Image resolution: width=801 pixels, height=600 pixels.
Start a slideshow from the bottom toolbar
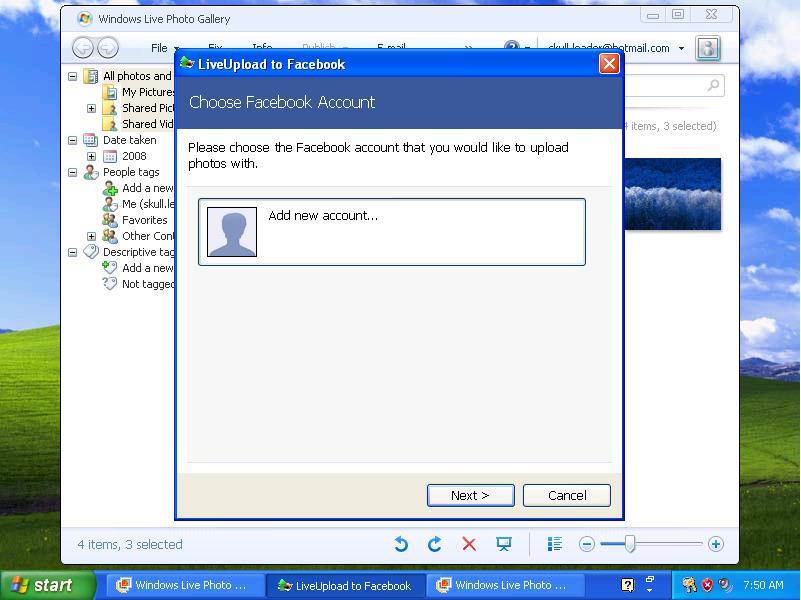pyautogui.click(x=504, y=544)
